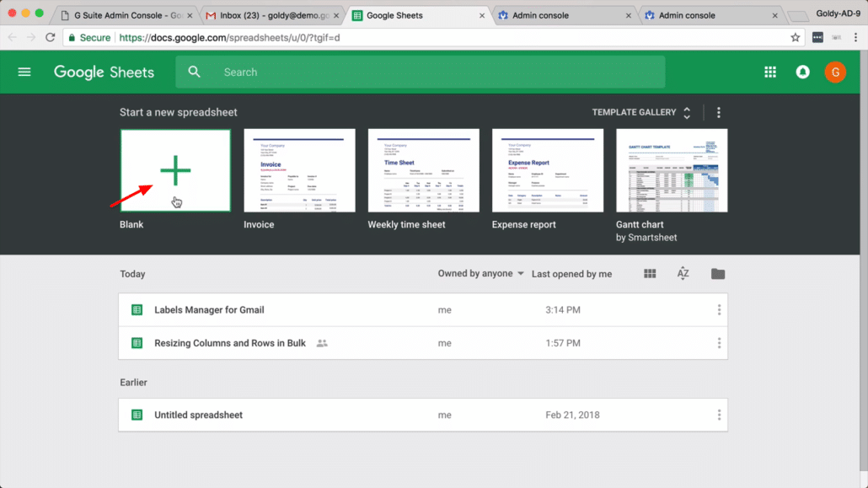Open the Owned by anyone dropdown

tap(480, 274)
